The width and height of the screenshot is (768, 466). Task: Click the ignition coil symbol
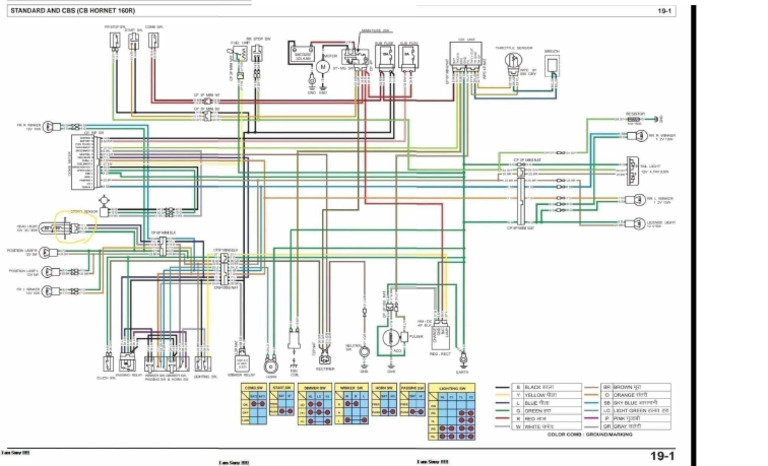pyautogui.click(x=294, y=339)
